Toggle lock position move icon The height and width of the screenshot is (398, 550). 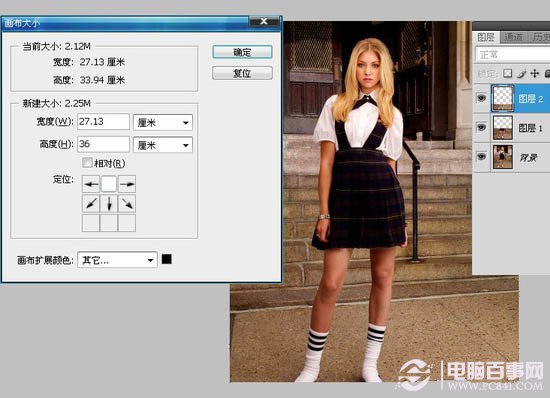click(x=535, y=73)
